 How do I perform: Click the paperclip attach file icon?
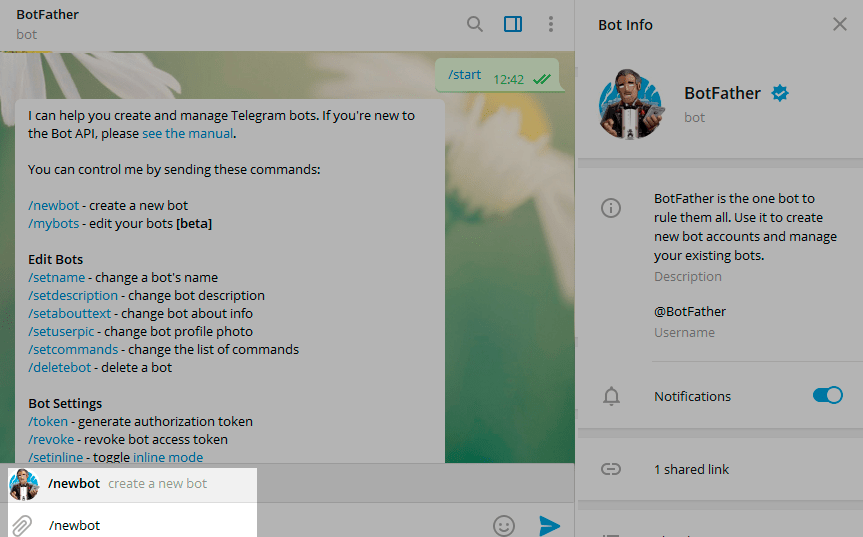(x=21, y=525)
